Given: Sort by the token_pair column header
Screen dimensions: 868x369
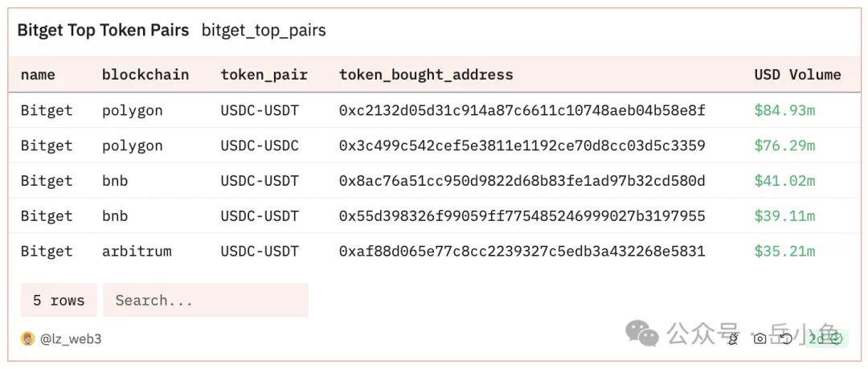Looking at the screenshot, I should pyautogui.click(x=264, y=75).
